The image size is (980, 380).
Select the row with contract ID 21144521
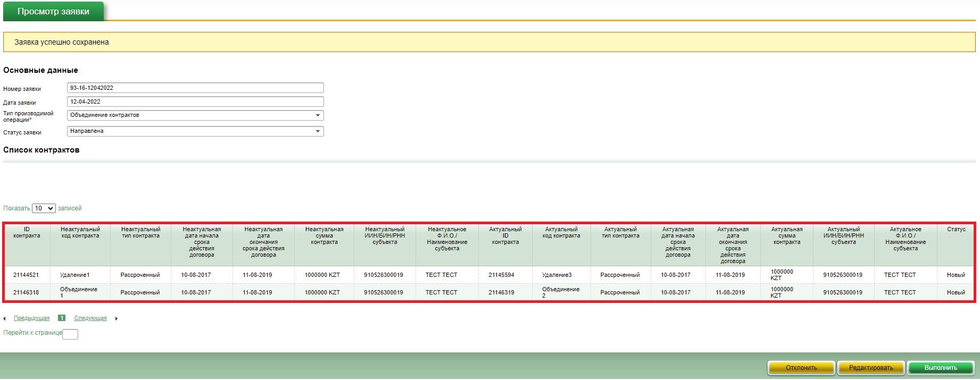click(26, 275)
